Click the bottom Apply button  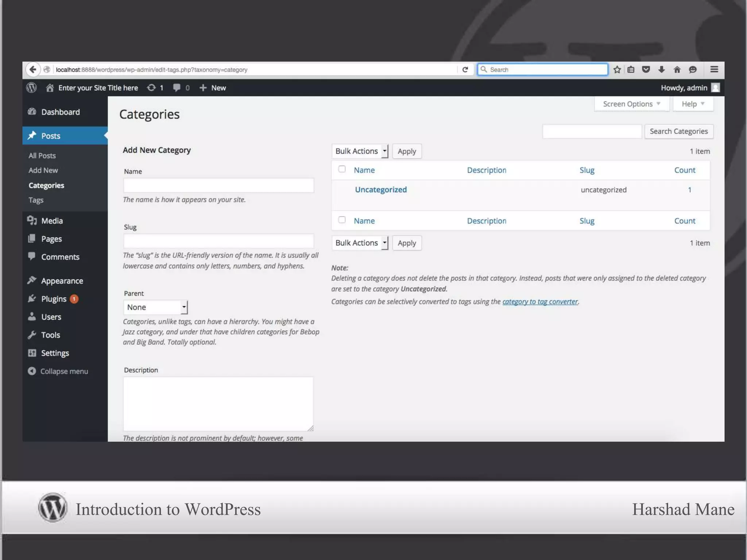coord(407,243)
